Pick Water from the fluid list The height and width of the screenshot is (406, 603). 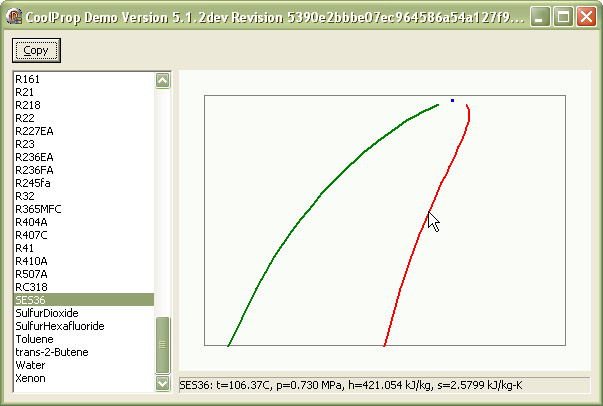[x=29, y=365]
